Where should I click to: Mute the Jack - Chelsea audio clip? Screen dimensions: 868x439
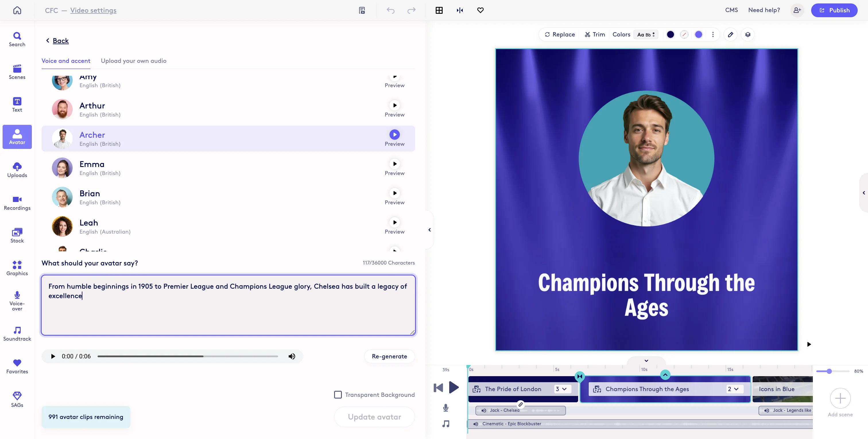484,410
